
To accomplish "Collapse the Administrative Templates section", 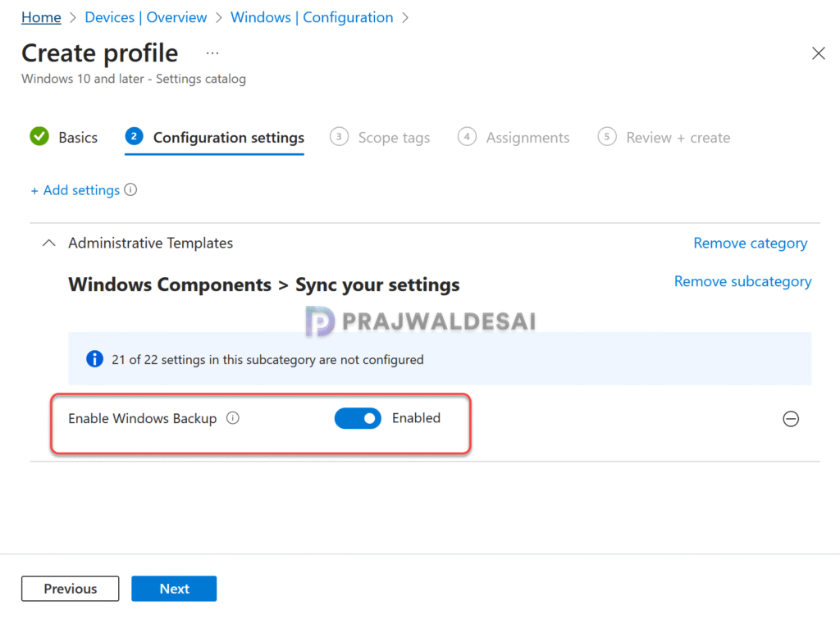I will click(x=48, y=244).
